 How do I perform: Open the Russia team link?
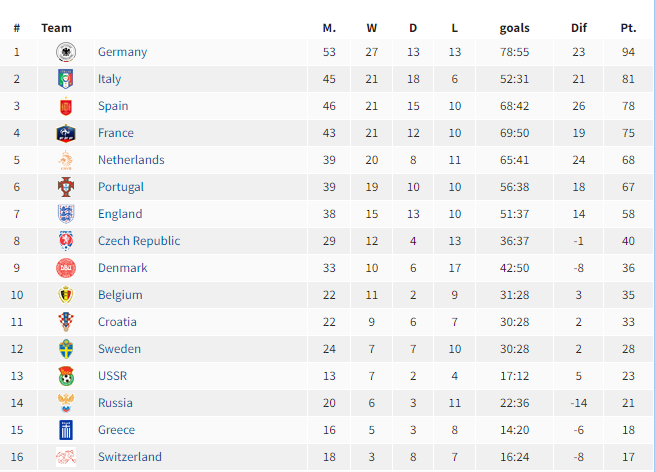(x=115, y=403)
